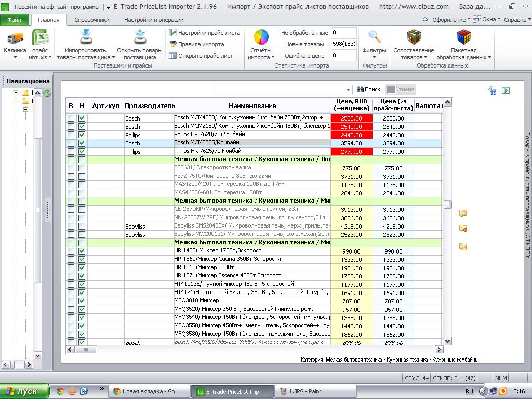Expand quick launch overflow chevron on taskbar

click(x=101, y=388)
